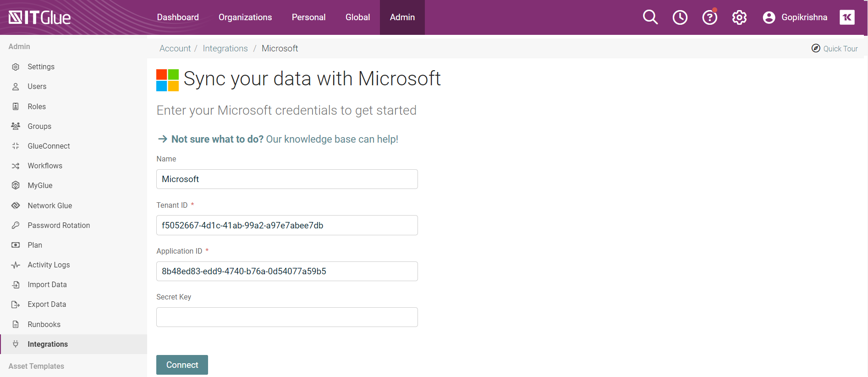Open the Quick Tour link
Image resolution: width=868 pixels, height=377 pixels.
pyautogui.click(x=841, y=49)
